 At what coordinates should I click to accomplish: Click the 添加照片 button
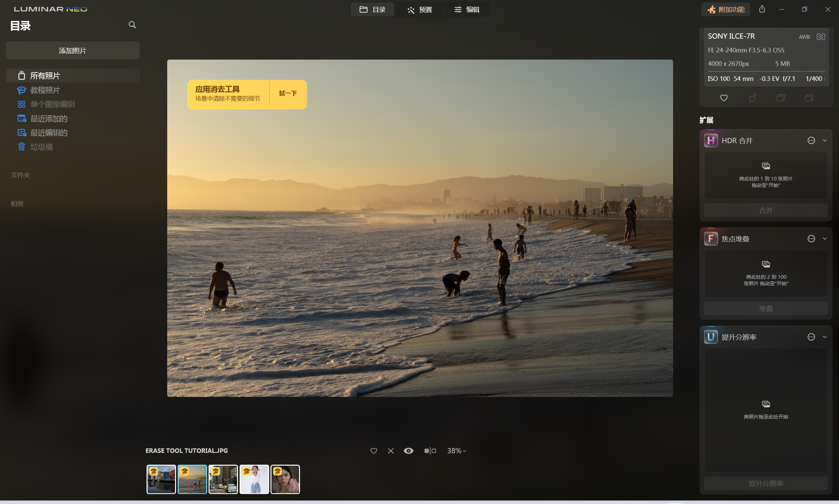pyautogui.click(x=72, y=51)
